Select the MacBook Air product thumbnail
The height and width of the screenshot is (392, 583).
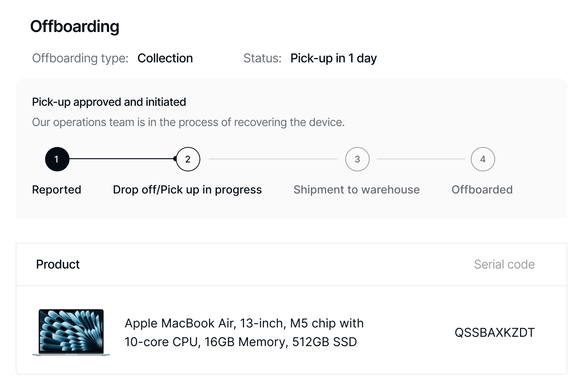point(71,332)
